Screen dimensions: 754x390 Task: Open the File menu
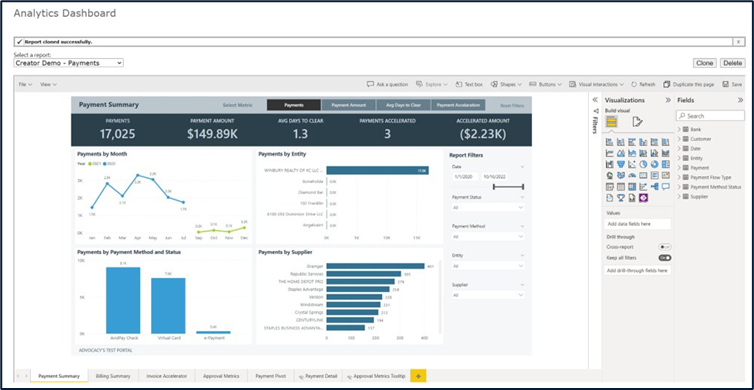pyautogui.click(x=25, y=84)
